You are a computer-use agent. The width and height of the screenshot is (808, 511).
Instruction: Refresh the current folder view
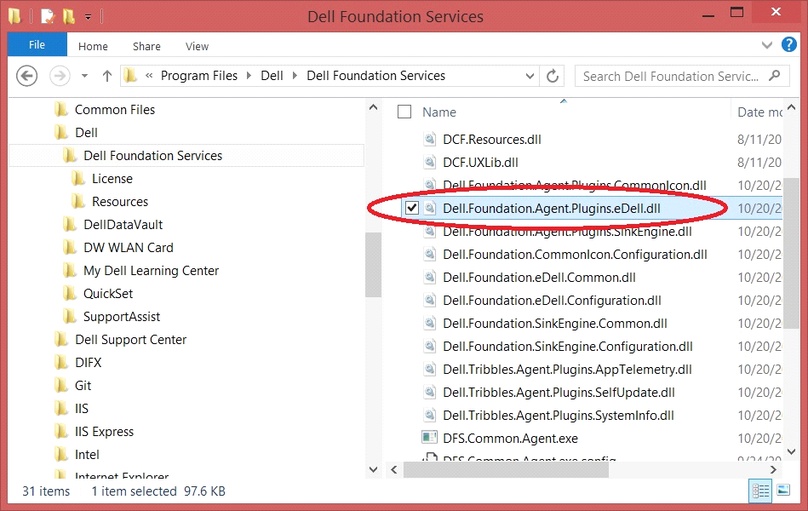tap(553, 76)
